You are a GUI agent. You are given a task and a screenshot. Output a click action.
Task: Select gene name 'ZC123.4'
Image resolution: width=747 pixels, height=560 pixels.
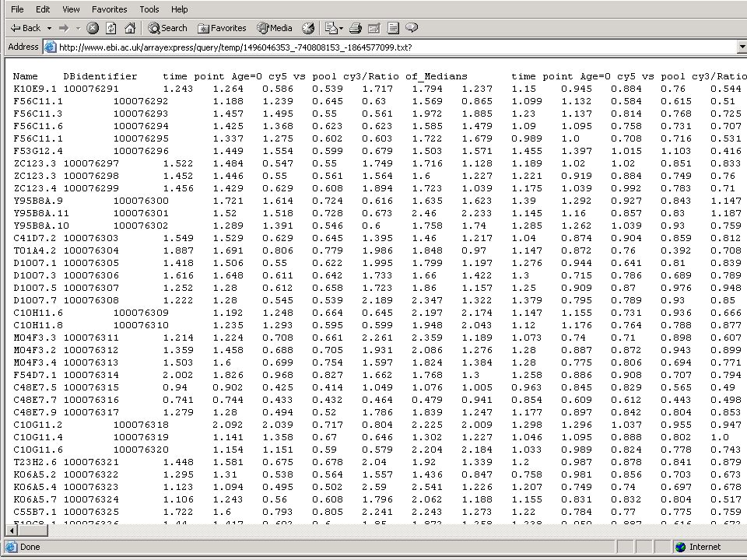(x=35, y=188)
